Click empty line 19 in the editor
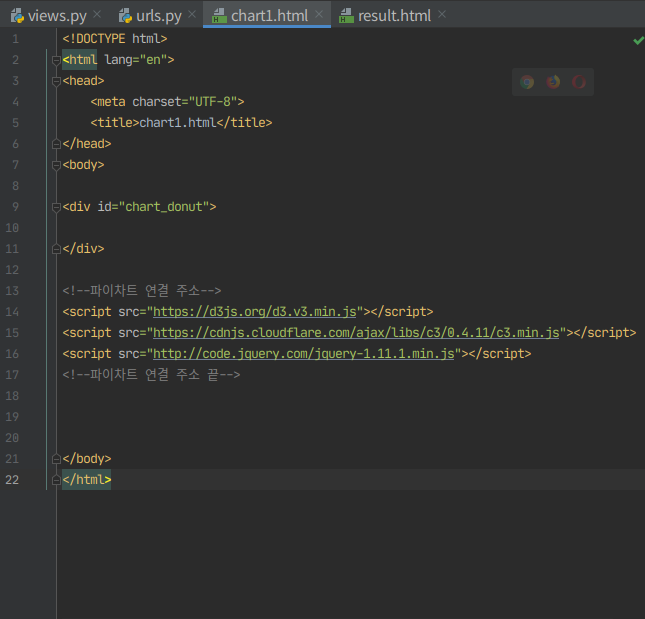 coord(350,417)
